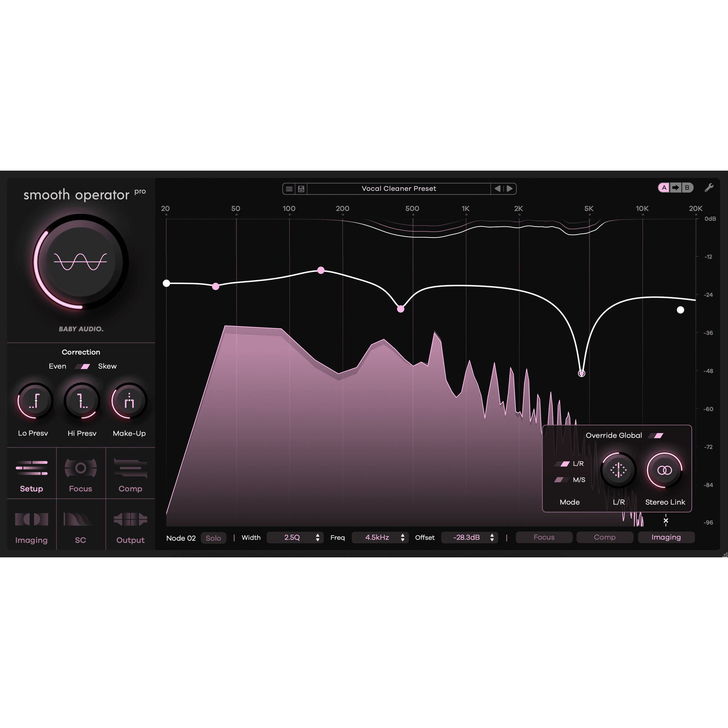The image size is (728, 728).
Task: Open settings with the wrench icon
Action: tap(709, 188)
